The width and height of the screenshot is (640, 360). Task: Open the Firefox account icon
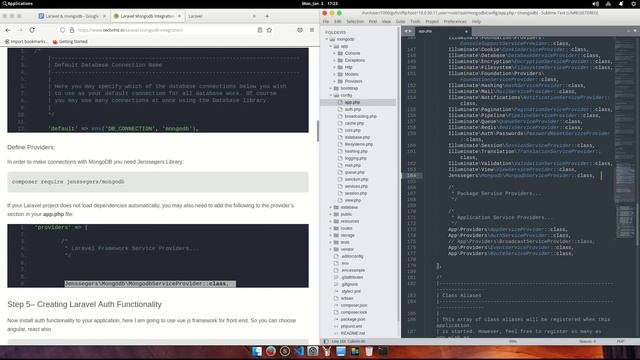(x=300, y=30)
